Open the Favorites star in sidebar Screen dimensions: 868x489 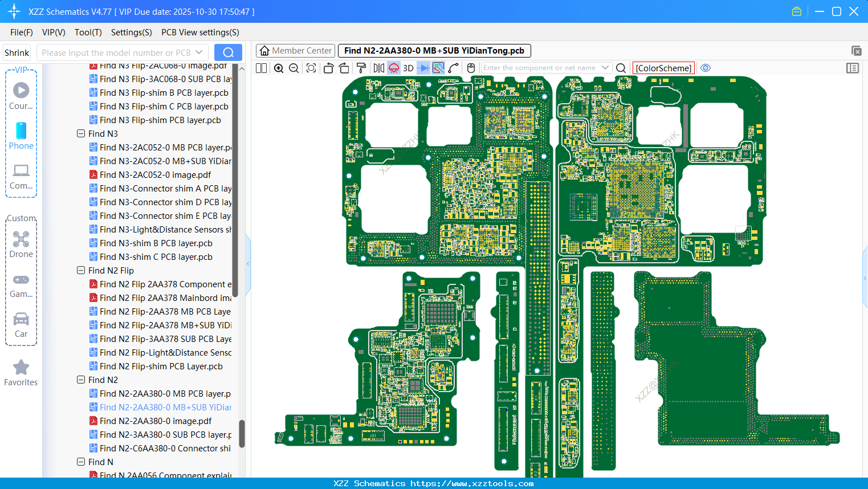(x=21, y=373)
